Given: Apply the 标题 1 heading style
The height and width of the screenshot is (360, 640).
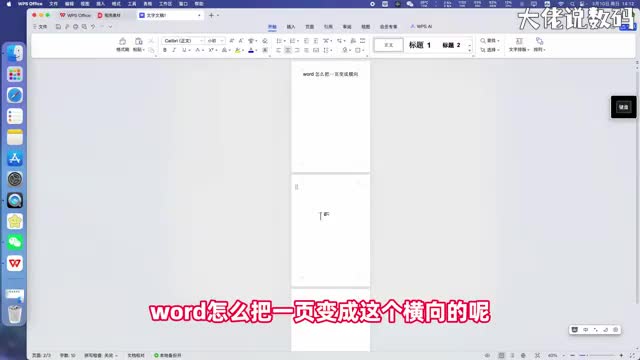Looking at the screenshot, I should [420, 45].
